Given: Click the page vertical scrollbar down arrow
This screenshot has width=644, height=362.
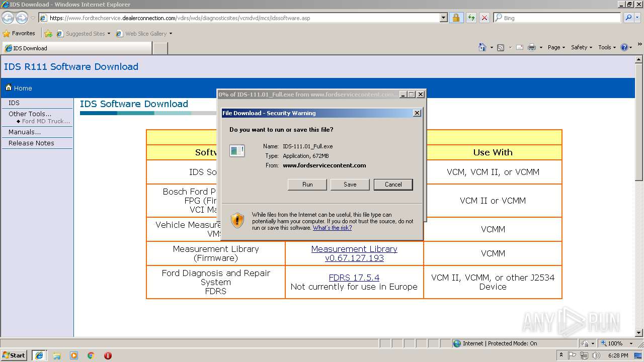Looking at the screenshot, I should click(639, 333).
